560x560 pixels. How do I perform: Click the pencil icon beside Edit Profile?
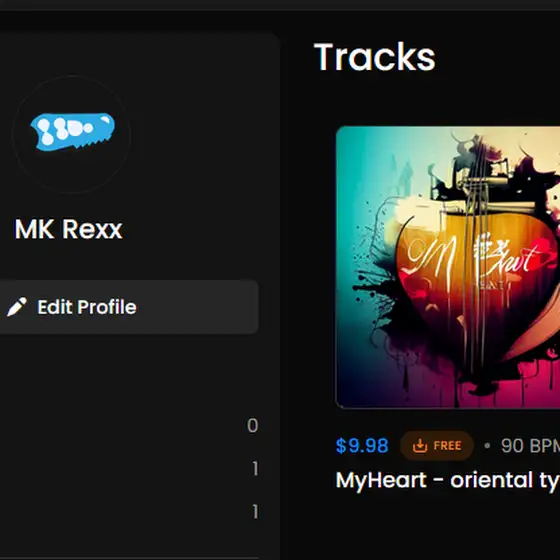click(x=17, y=307)
